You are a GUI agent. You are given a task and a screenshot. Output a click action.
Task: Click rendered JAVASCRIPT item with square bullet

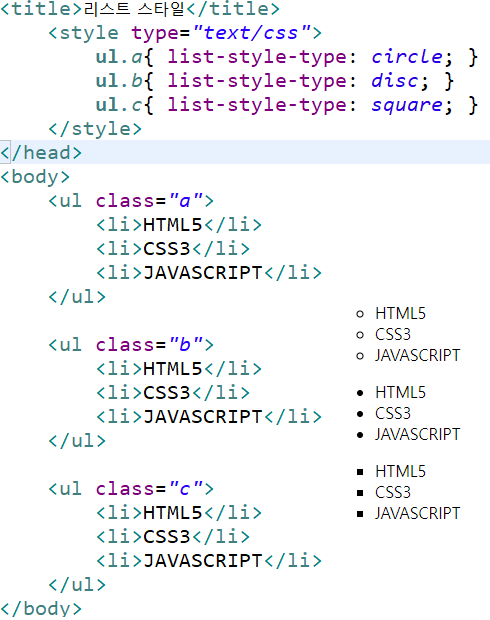point(418,513)
